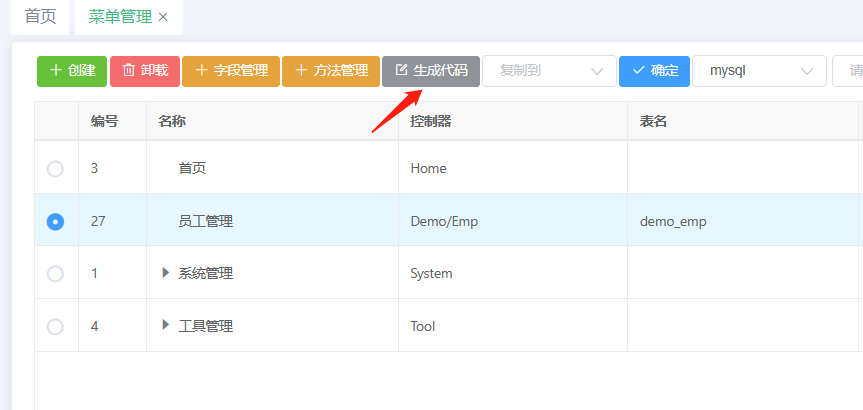Open the mysql database dropdown
The image size is (863, 410).
click(x=759, y=71)
